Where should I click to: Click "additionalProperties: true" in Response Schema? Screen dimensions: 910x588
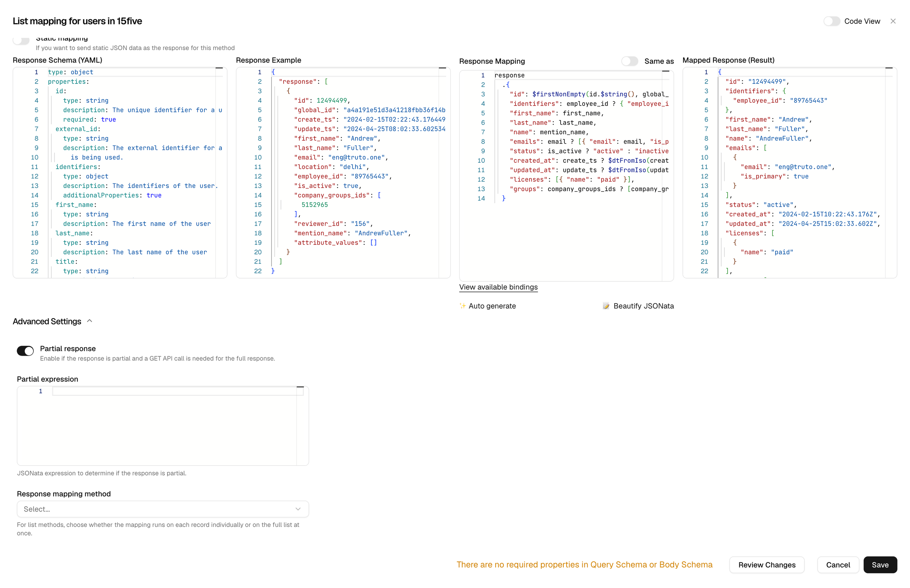point(112,195)
